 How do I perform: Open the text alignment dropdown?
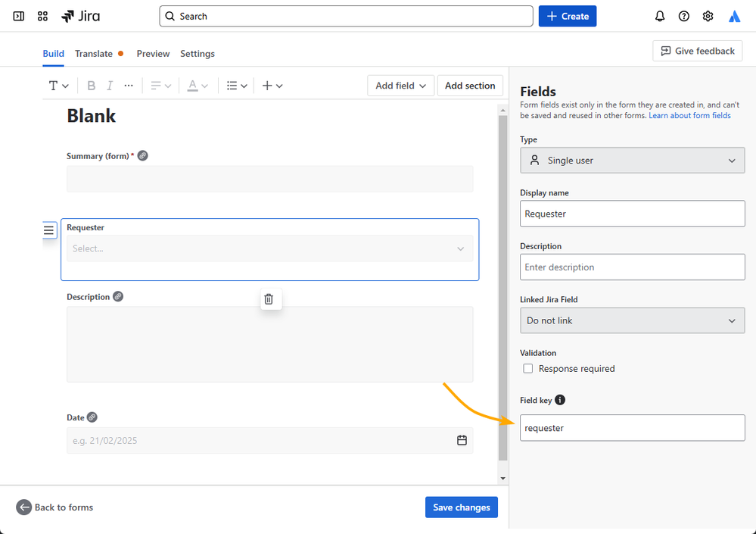click(160, 86)
